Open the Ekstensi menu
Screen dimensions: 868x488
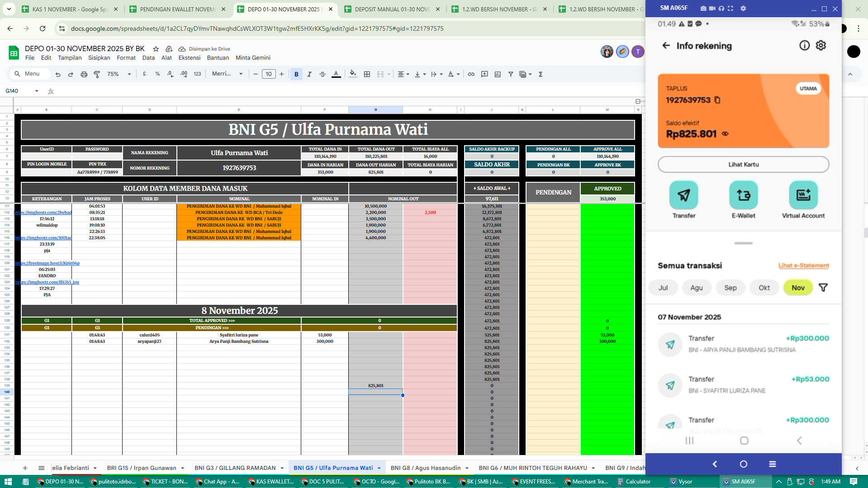189,58
